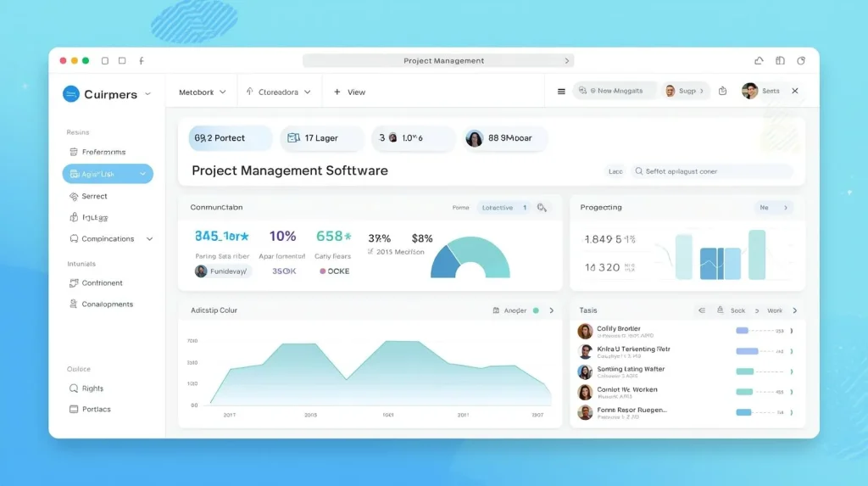The height and width of the screenshot is (486, 868).
Task: Click the refresh icon in title bar
Action: (801, 60)
